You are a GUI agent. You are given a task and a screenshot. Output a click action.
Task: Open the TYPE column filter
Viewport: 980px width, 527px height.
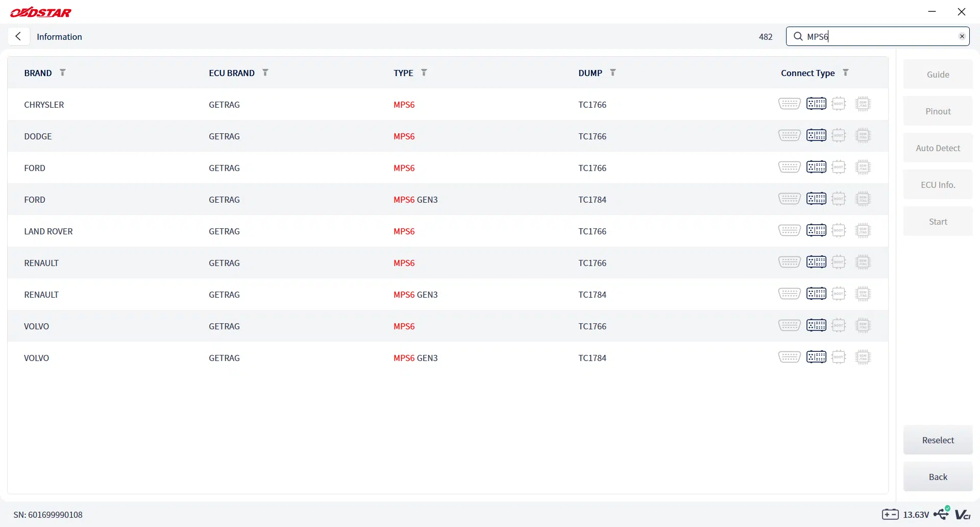click(424, 73)
